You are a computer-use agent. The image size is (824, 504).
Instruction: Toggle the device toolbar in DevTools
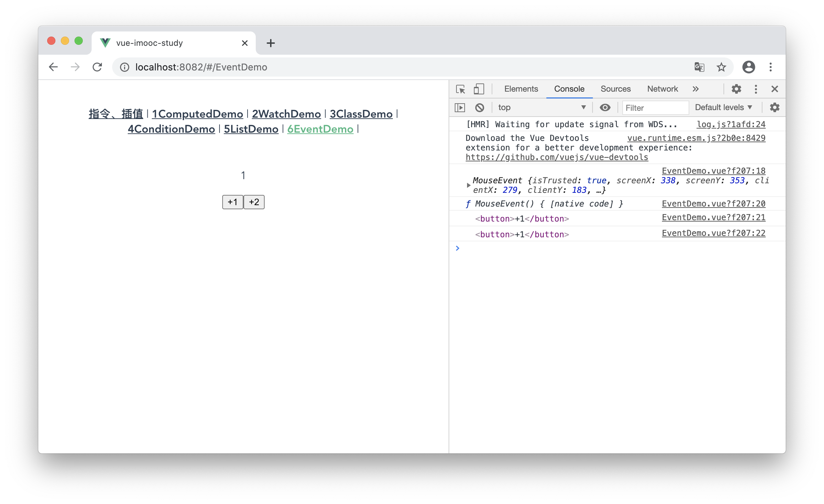point(479,89)
